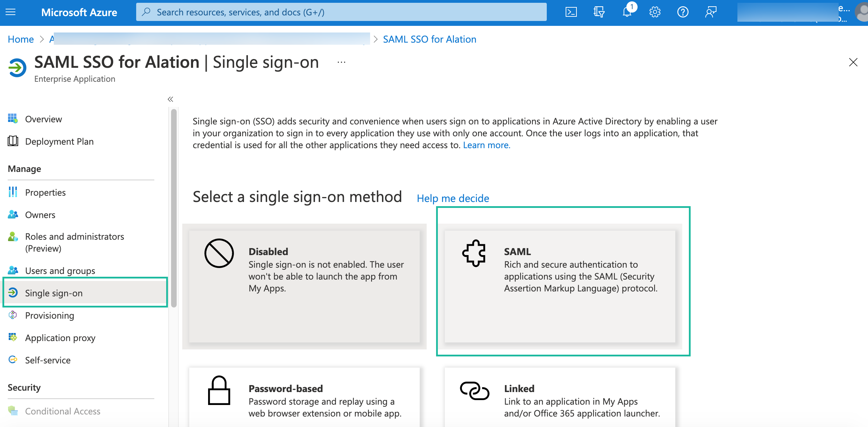Open Directory and subscription filter icon
This screenshot has height=427, width=868.
click(x=599, y=12)
